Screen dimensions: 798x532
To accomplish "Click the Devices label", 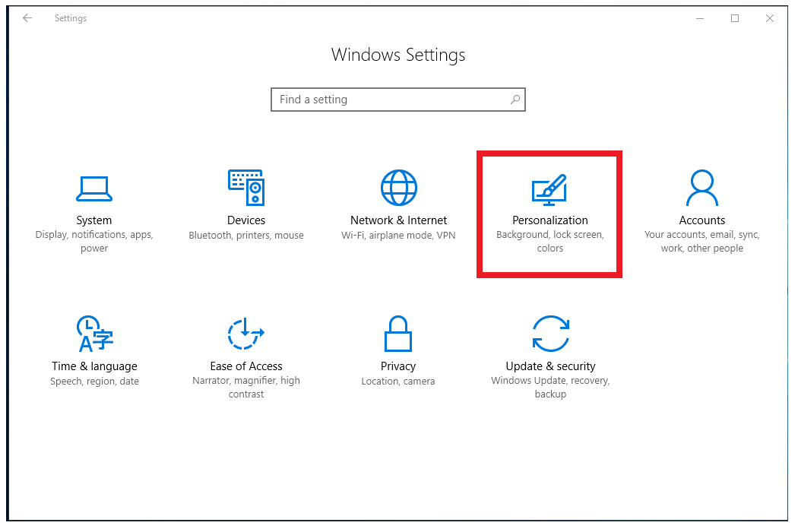I will (x=246, y=220).
